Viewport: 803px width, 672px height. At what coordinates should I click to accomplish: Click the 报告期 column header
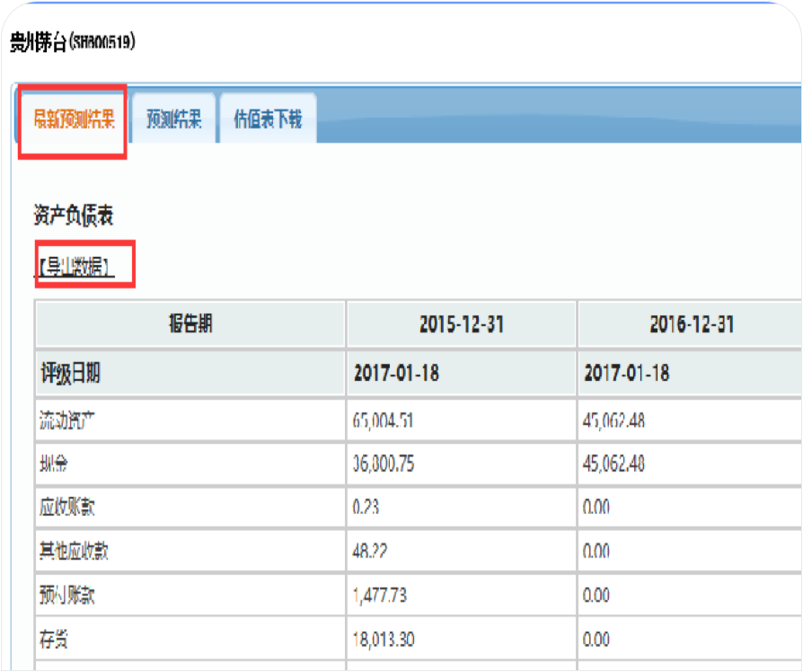point(190,325)
